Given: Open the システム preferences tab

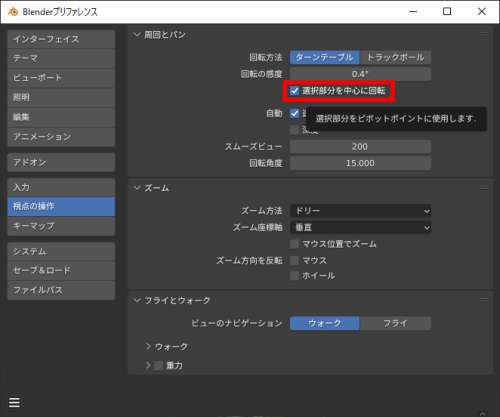Looking at the screenshot, I should (x=61, y=251).
